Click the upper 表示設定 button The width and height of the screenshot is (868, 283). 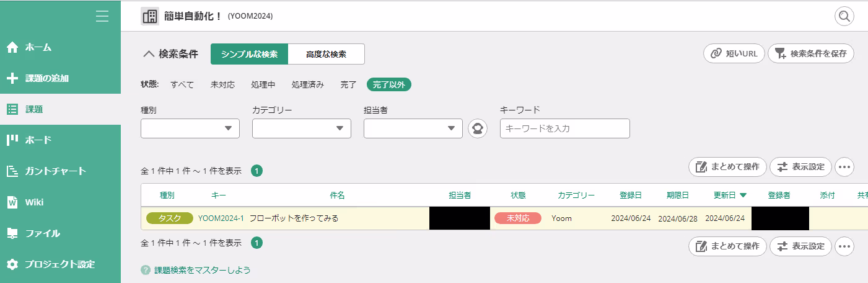tap(800, 166)
